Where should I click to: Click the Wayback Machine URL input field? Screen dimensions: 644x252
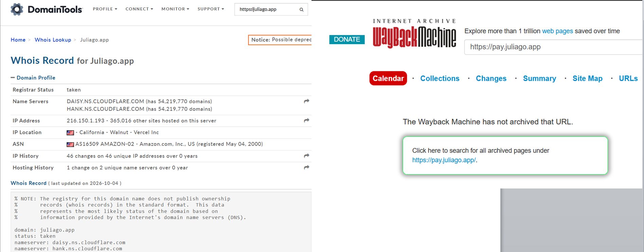[x=554, y=47]
